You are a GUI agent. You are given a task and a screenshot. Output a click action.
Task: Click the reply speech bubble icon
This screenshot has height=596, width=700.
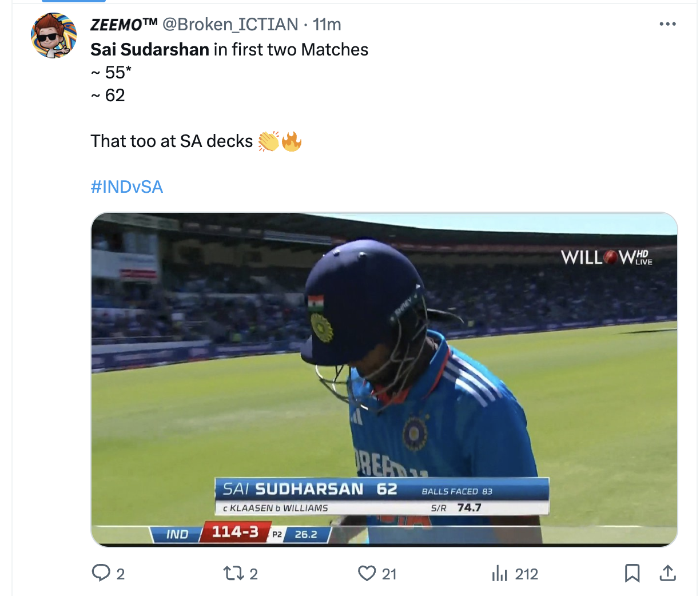pos(101,573)
